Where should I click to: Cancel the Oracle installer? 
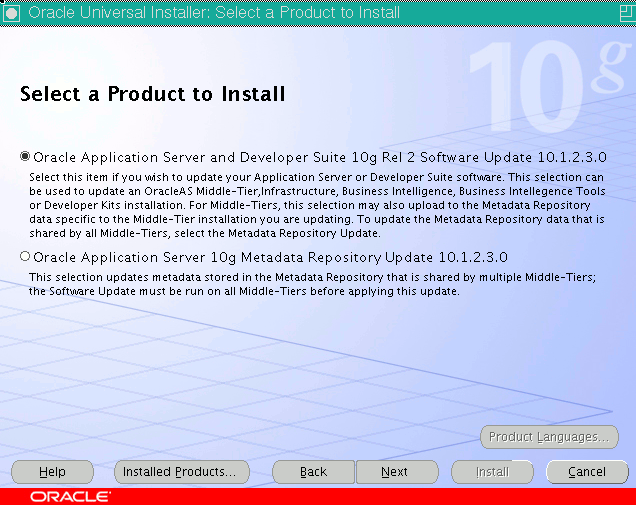pos(587,472)
